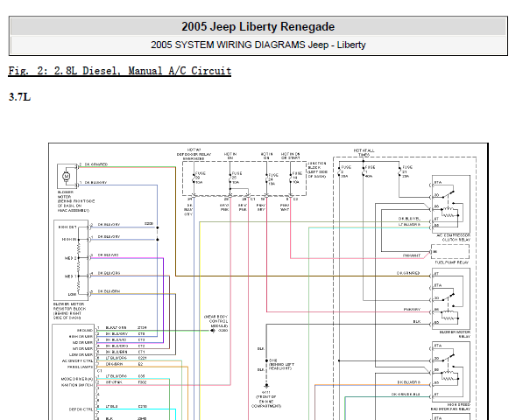
Task: Click the "3.7L" section heading
Action: point(19,97)
